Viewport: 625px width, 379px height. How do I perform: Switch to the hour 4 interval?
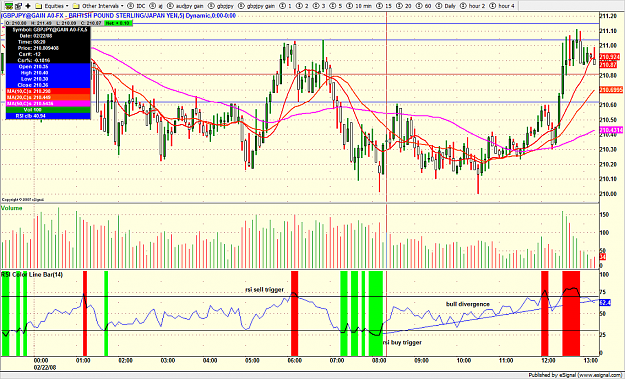tap(502, 6)
